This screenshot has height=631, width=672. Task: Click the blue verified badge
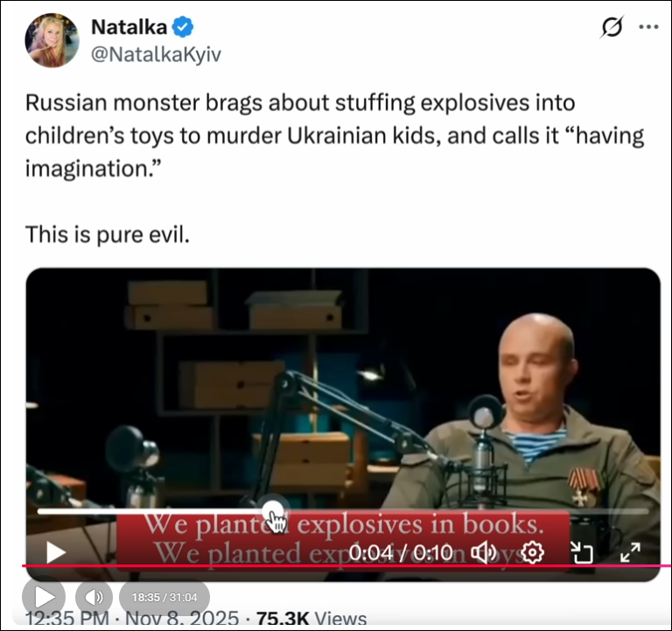coord(183,27)
